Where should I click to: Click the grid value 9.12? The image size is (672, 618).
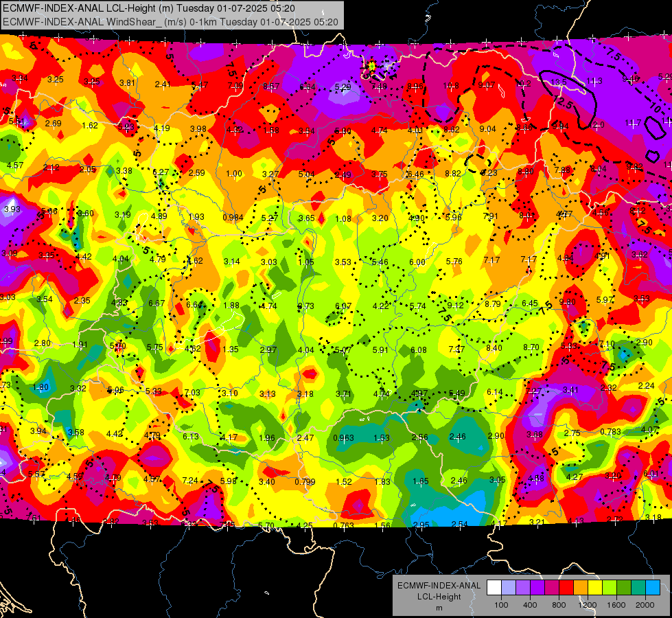pos(456,306)
